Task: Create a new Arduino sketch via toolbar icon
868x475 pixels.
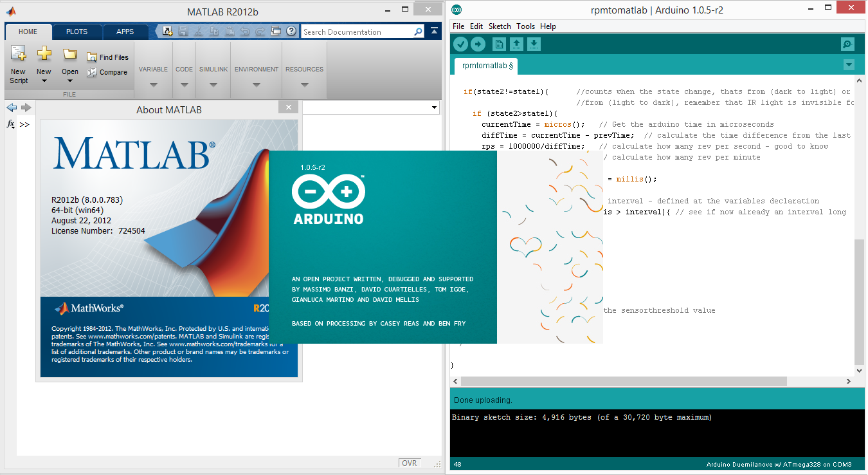Action: (499, 44)
